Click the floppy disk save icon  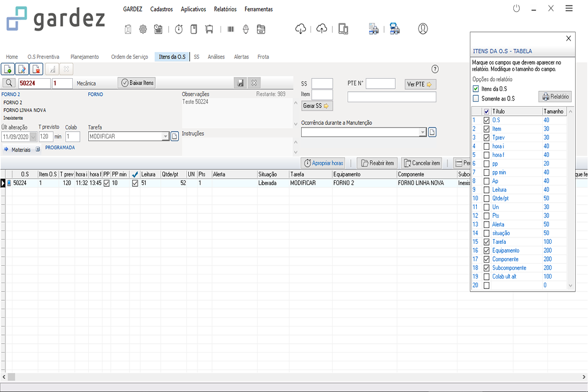tap(240, 83)
